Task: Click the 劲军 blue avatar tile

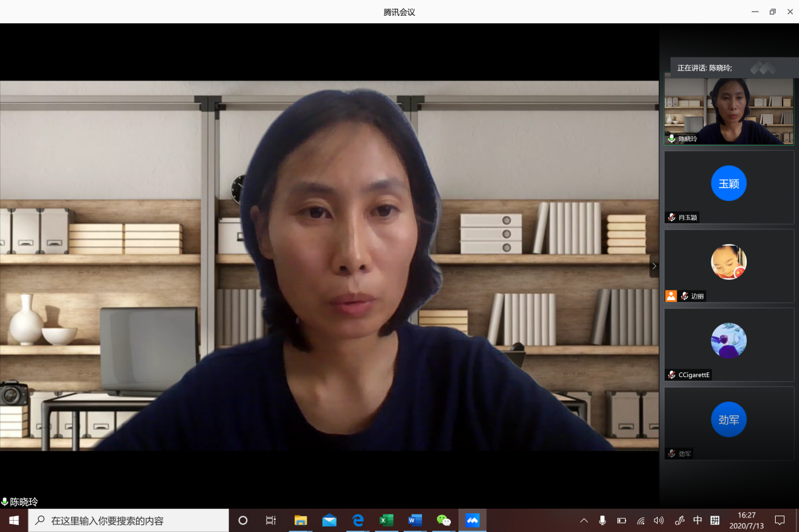Action: (x=728, y=420)
